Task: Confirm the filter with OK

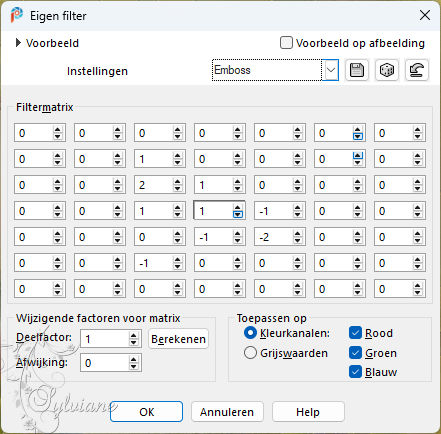Action: (x=147, y=412)
